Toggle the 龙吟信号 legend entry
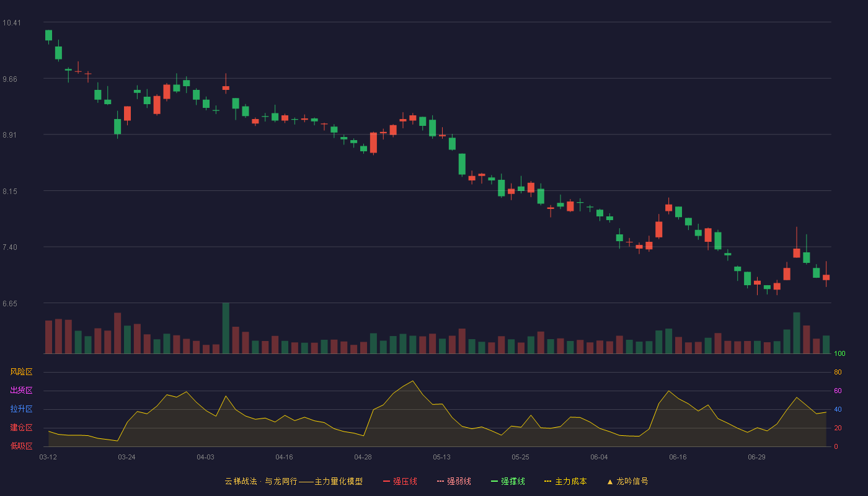868x496 pixels. click(x=627, y=481)
